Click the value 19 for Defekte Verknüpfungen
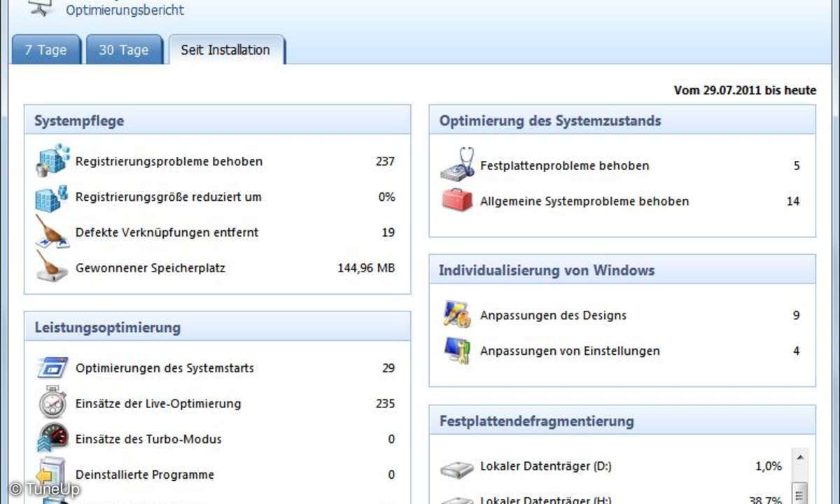The height and width of the screenshot is (504, 840). pos(388,232)
